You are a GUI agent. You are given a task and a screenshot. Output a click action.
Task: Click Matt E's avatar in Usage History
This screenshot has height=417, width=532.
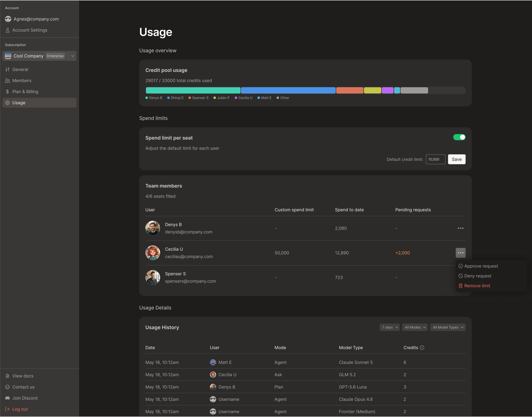pos(213,362)
